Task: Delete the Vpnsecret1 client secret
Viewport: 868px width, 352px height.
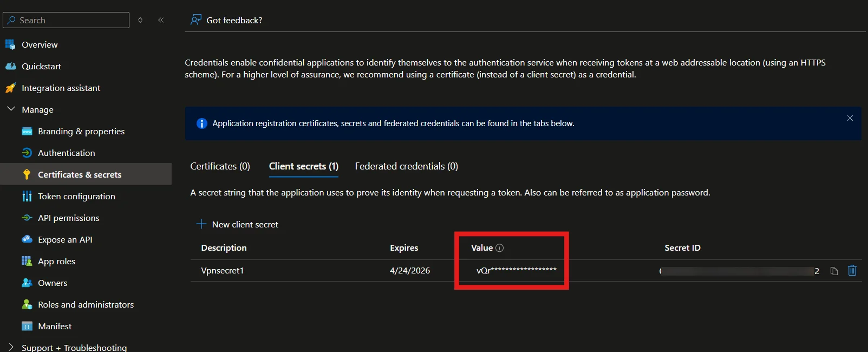Action: tap(852, 270)
